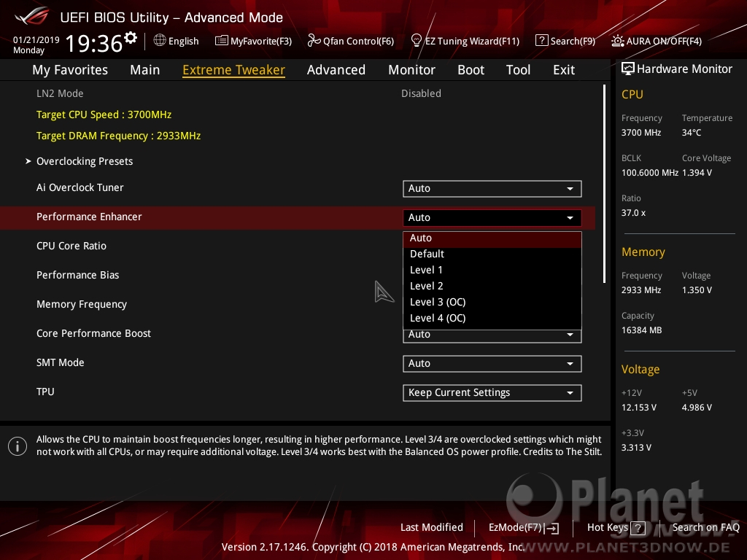The width and height of the screenshot is (747, 560).
Task: Click the globe language icon
Action: tap(160, 41)
